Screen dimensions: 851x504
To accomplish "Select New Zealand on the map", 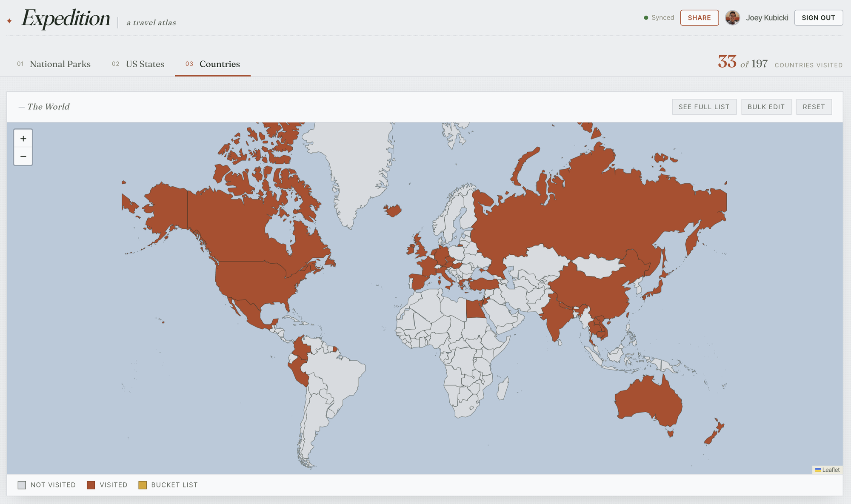I will coord(714,432).
